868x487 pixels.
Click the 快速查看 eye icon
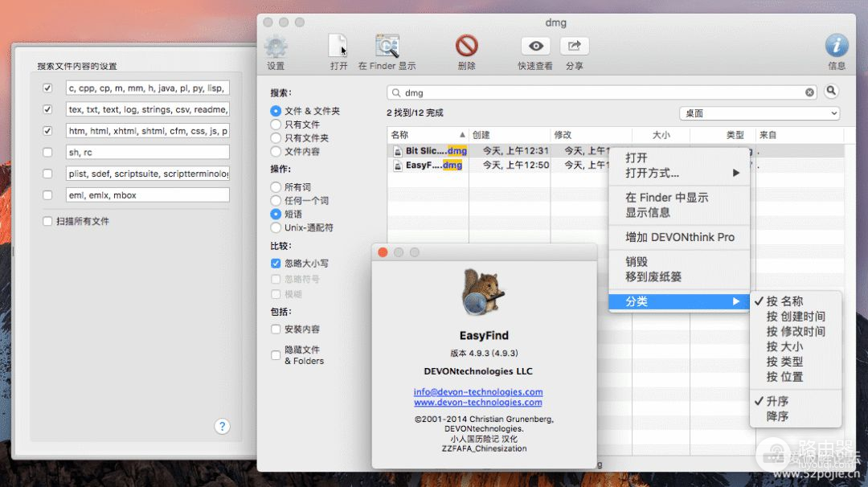[535, 46]
